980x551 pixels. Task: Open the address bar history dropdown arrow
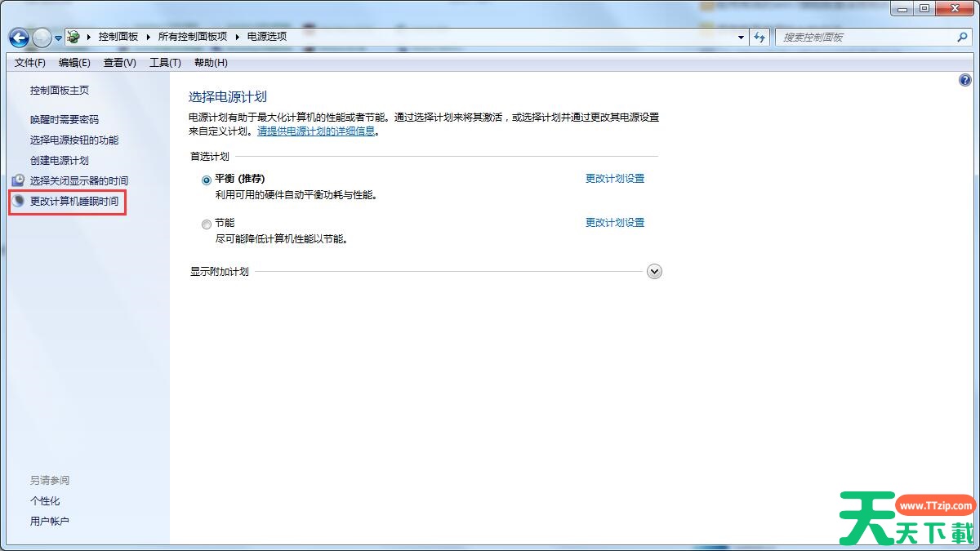[x=741, y=37]
